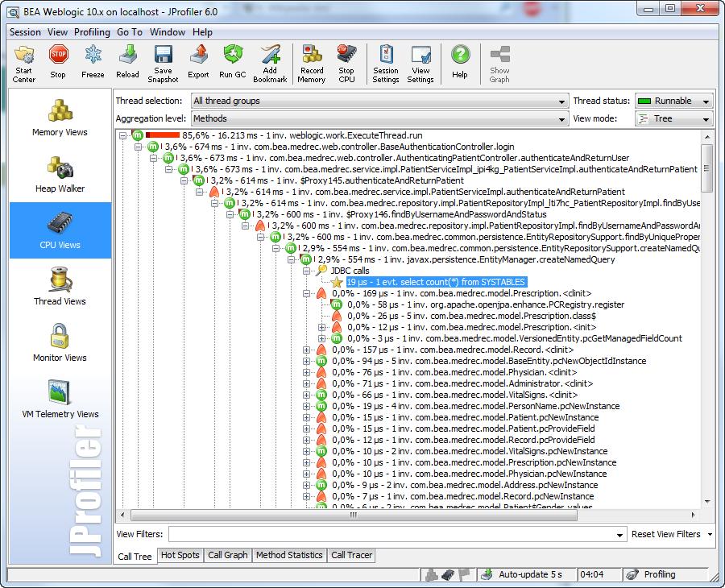725x588 pixels.
Task: Open Session Settings
Action: pos(386,64)
